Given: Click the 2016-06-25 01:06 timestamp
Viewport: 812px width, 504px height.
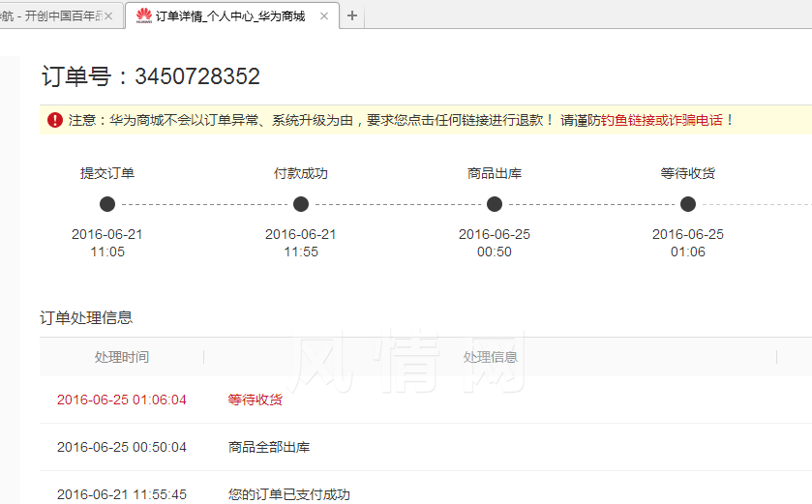Looking at the screenshot, I should pos(688,243).
